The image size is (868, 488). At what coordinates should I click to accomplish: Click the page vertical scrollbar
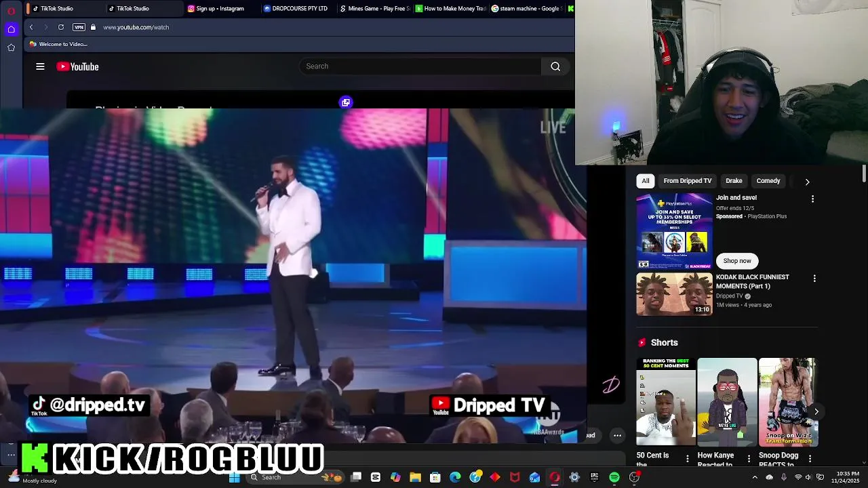pos(864,173)
